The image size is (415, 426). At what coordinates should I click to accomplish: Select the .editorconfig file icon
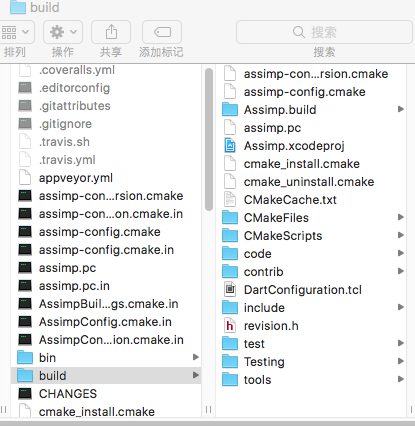coord(25,88)
